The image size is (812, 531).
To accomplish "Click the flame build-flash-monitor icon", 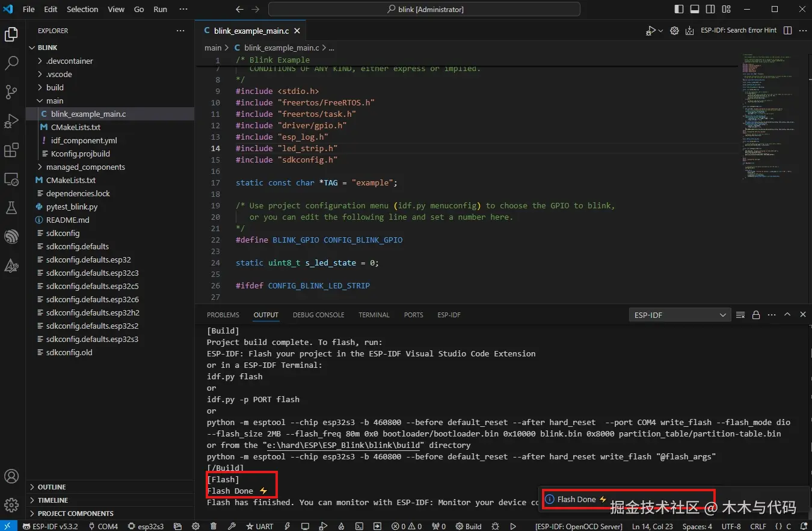I will [x=341, y=526].
